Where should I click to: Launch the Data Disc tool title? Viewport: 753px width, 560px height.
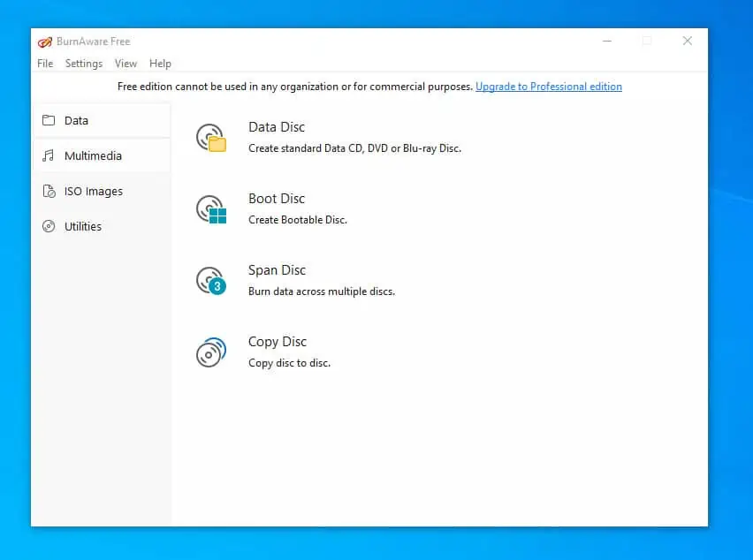[277, 126]
